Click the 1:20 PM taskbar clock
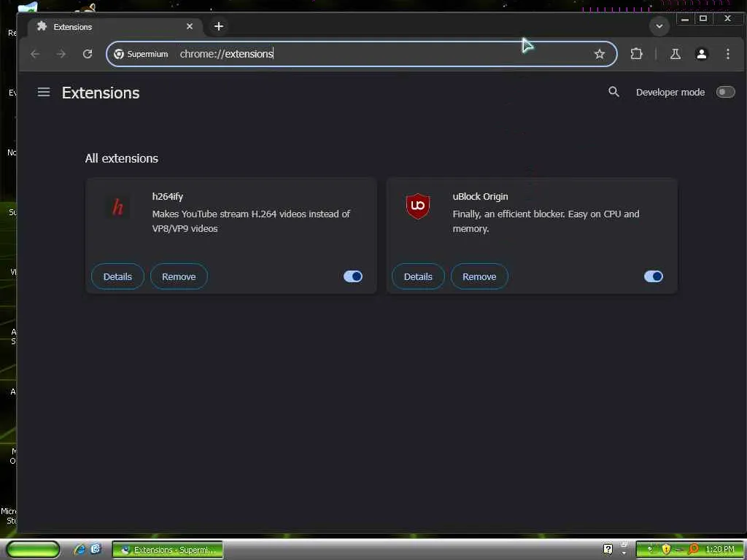Viewport: 747px width, 560px height. (x=720, y=549)
